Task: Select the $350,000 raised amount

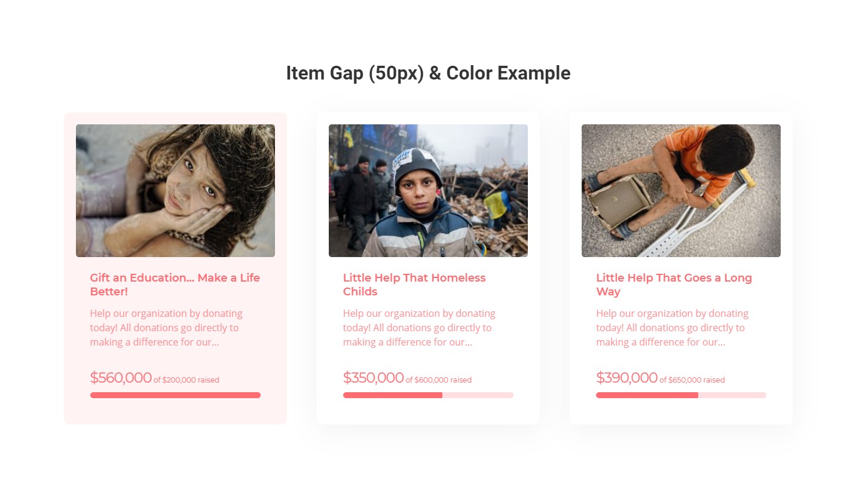Action: pyautogui.click(x=374, y=378)
